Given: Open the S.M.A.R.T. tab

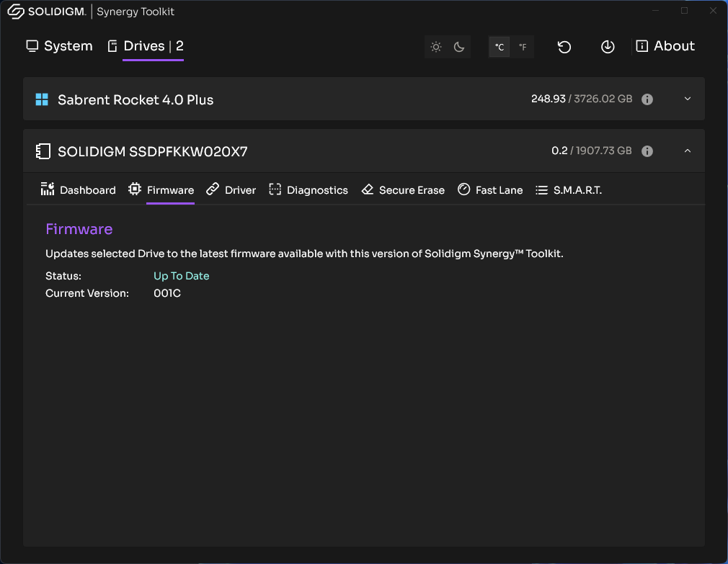Looking at the screenshot, I should coord(569,190).
